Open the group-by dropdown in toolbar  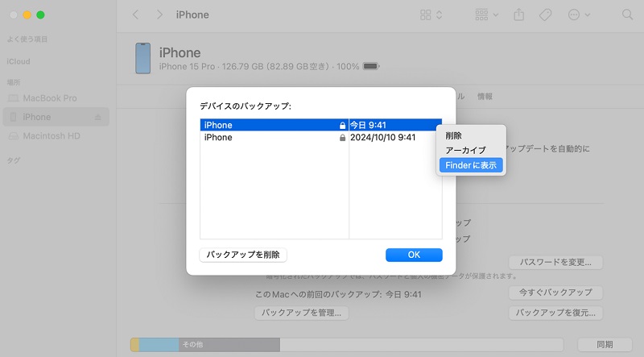coord(486,15)
